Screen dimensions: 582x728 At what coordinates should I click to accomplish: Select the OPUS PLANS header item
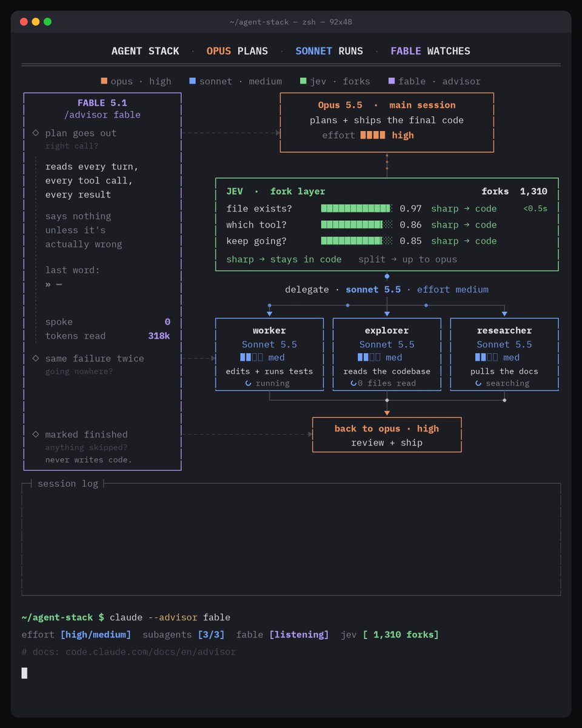pyautogui.click(x=237, y=51)
